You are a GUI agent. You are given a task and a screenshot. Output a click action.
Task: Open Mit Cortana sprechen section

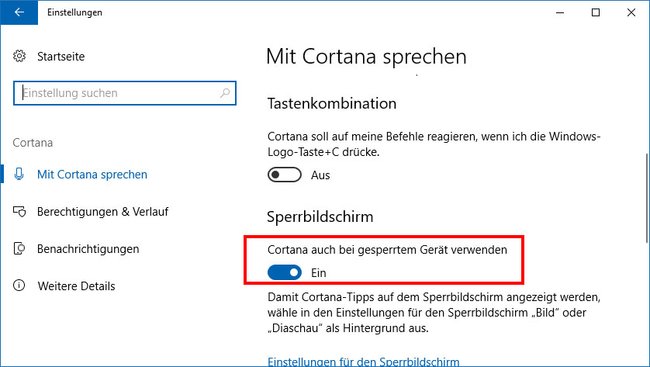92,175
